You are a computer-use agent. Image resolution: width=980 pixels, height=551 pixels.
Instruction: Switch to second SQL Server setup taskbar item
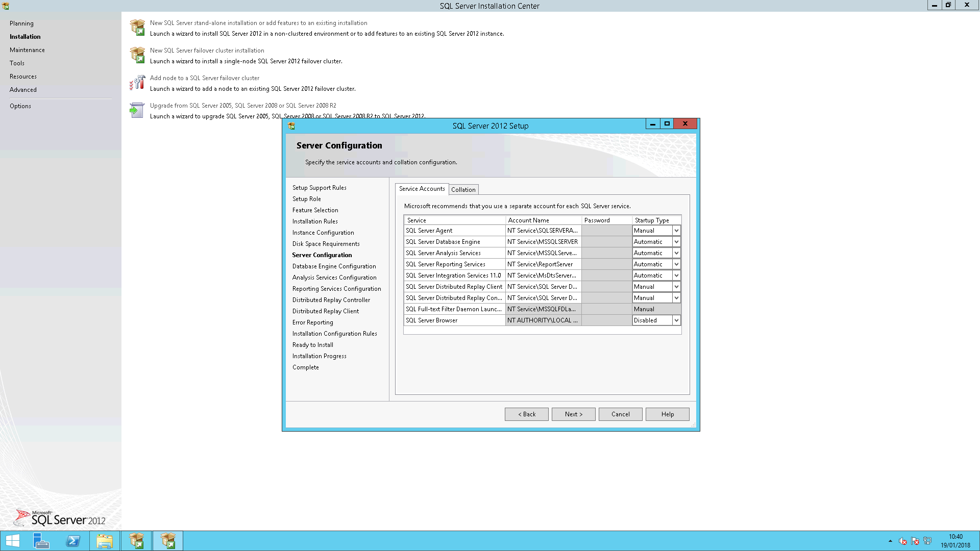click(x=168, y=541)
